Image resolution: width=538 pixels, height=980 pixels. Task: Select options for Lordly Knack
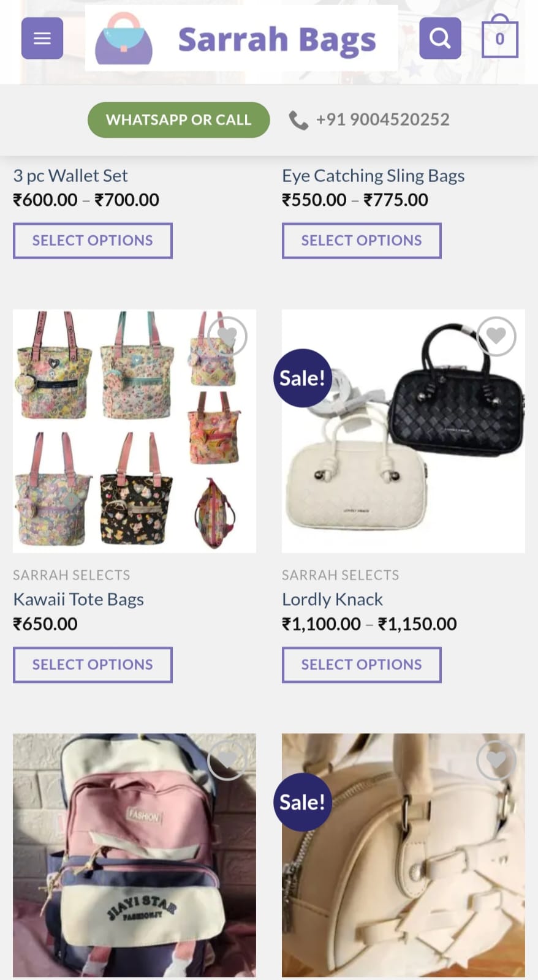(x=362, y=665)
